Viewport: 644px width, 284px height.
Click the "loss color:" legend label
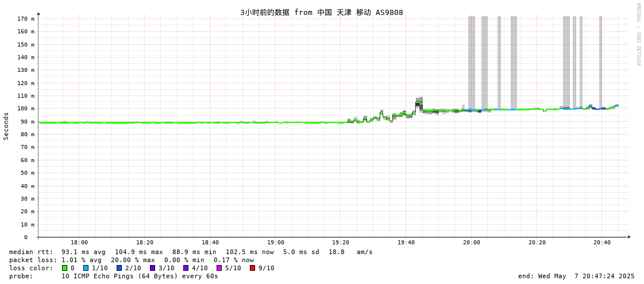coord(31,268)
